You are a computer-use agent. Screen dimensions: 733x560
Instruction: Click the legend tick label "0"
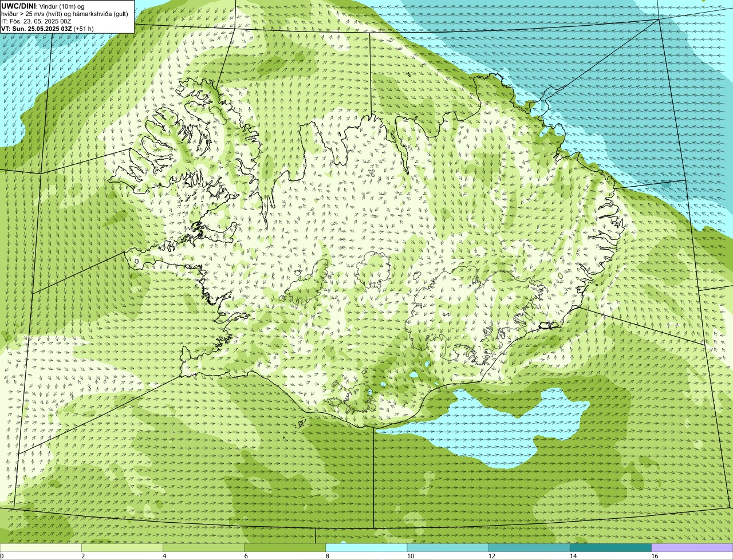[2, 556]
